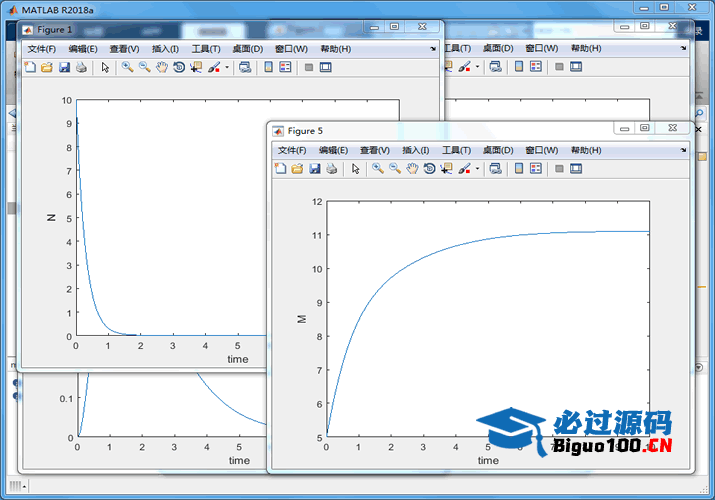Open 窗口(W) menu in background figure window
Screen dimensions: 715x500
pyautogui.click(x=541, y=48)
